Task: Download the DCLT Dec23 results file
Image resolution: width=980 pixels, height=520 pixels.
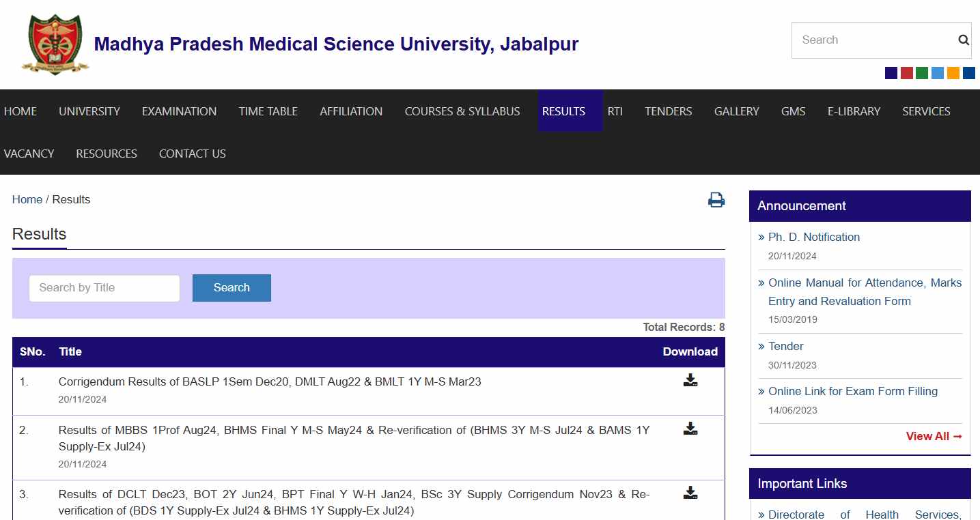Action: click(690, 491)
